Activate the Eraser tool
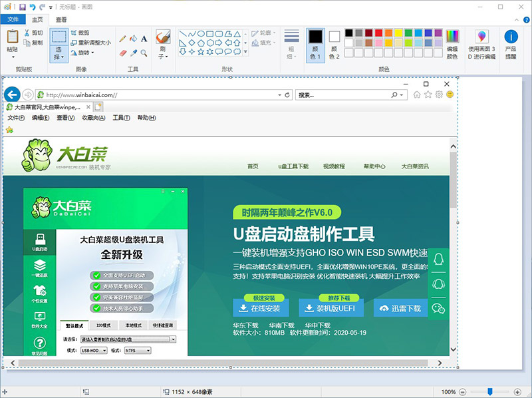This screenshot has height=398, width=532. tap(122, 53)
